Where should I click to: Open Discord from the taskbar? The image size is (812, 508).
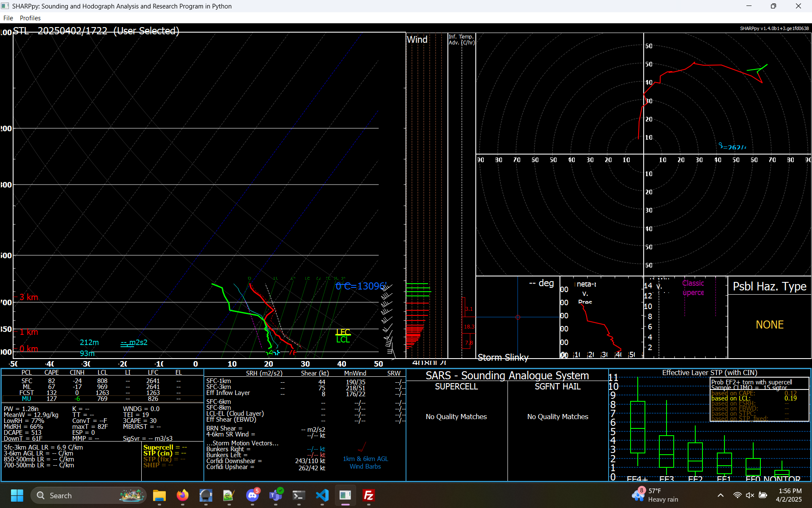pos(252,495)
